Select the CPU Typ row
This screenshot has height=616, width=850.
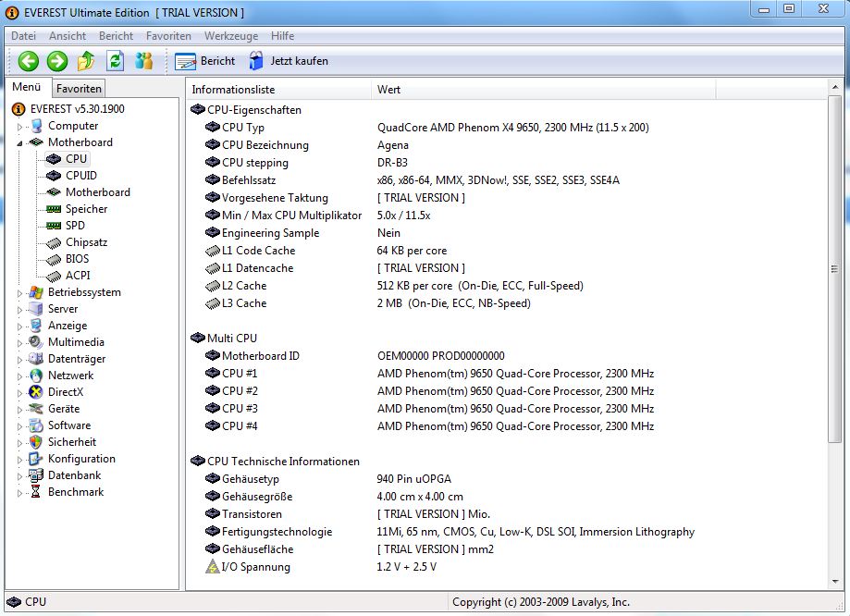pyautogui.click(x=506, y=128)
